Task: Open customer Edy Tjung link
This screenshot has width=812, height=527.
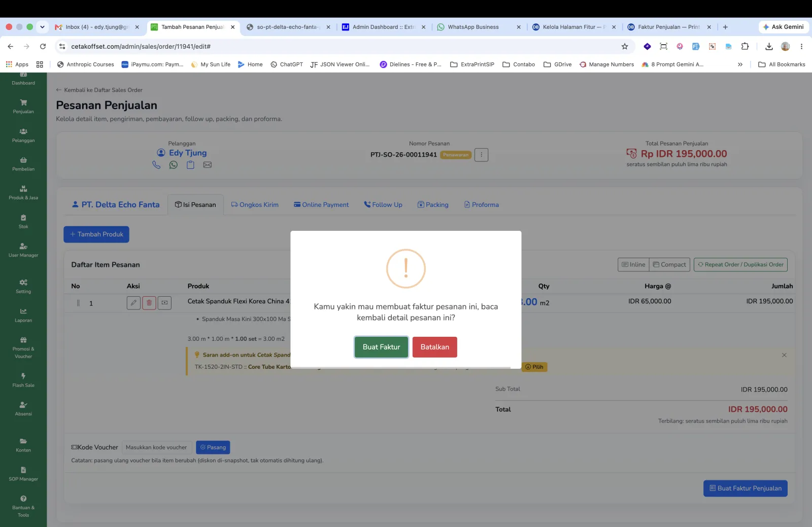Action: tap(188, 153)
